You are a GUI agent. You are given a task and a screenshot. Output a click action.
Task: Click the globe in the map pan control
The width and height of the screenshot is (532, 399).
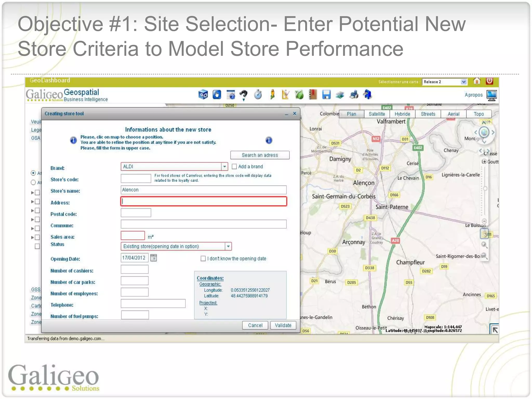click(484, 132)
